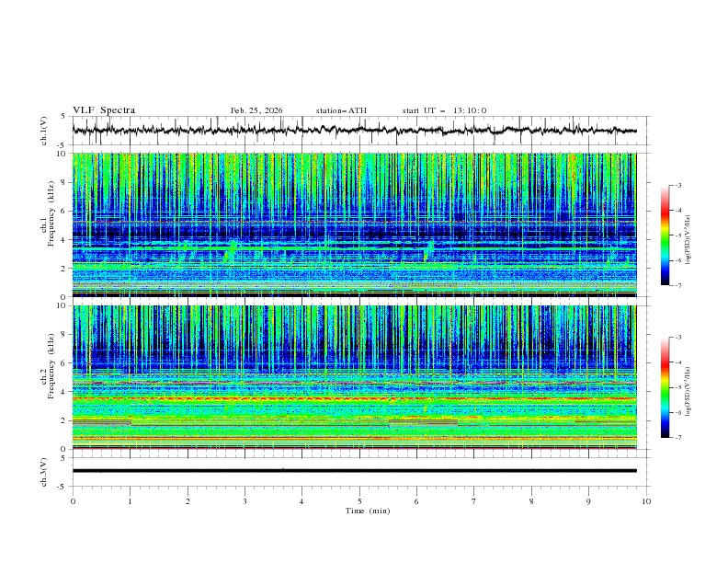Viewport: 728px width, 563px height.
Task: Click the "8" kHz tick on ch.1 axis
Action: pyautogui.click(x=64, y=182)
